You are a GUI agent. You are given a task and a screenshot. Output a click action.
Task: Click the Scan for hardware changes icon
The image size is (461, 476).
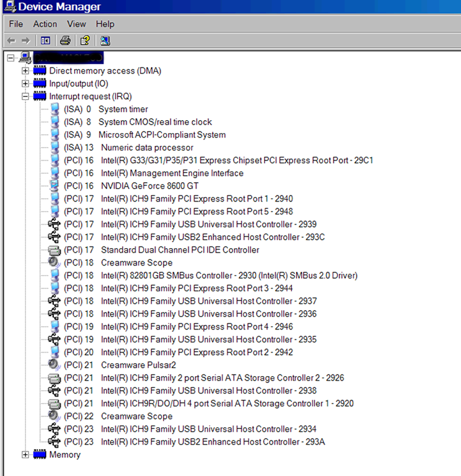(105, 40)
